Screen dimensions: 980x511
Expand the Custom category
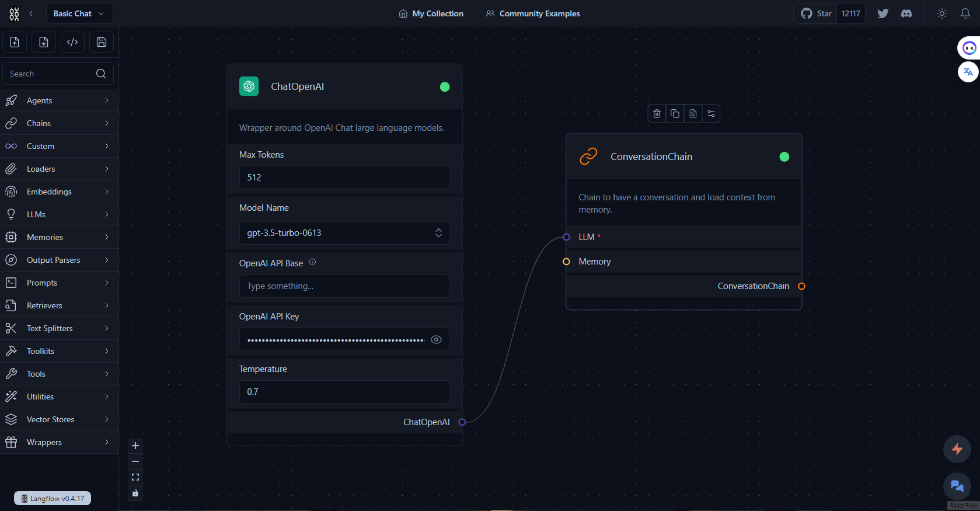pos(59,146)
